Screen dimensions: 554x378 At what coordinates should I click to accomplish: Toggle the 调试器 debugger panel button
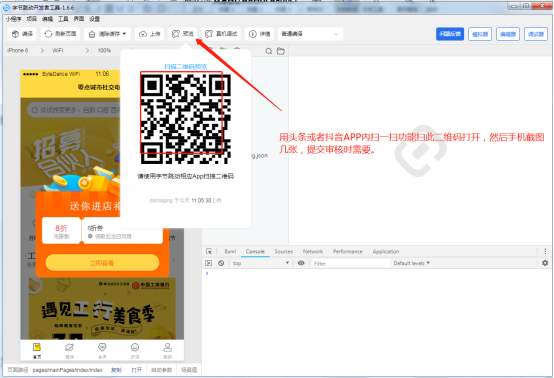[536, 34]
